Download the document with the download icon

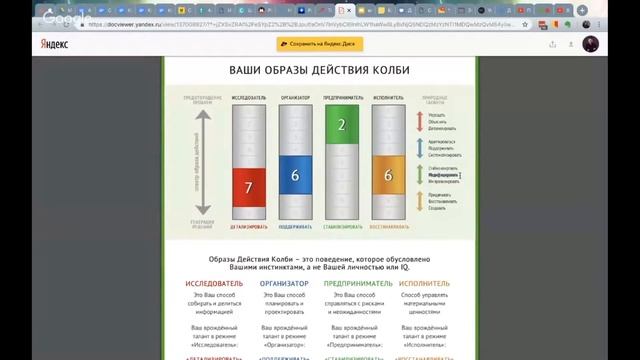coord(571,44)
